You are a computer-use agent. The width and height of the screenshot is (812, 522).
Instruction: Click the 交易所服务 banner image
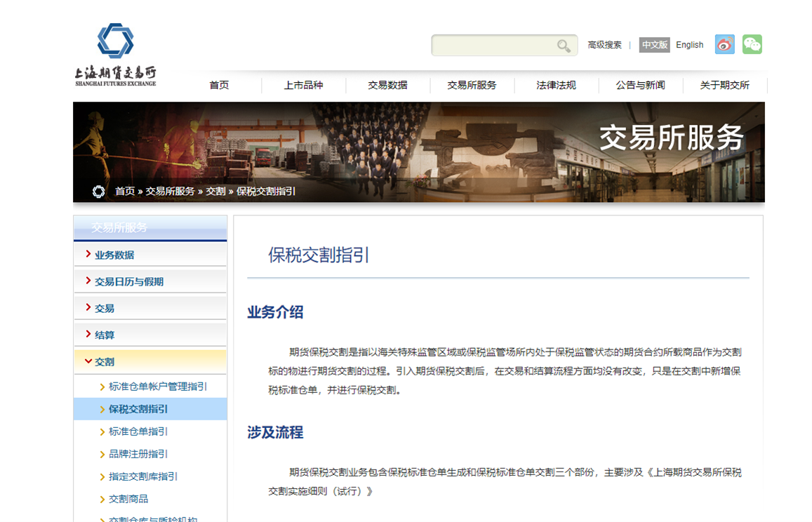click(419, 152)
